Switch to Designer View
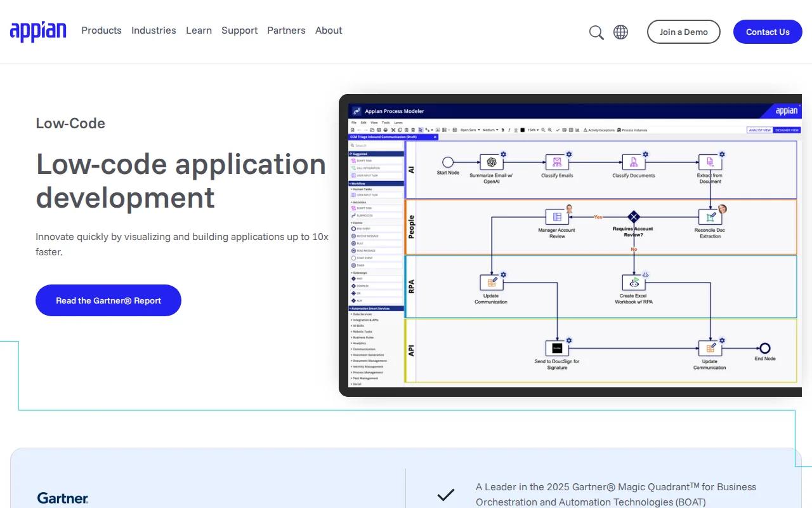Screen dimensions: 812x508 click(787, 130)
